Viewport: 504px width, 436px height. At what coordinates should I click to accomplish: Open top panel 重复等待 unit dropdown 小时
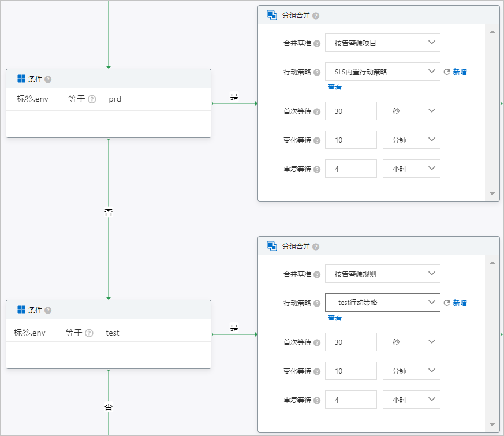[412, 169]
